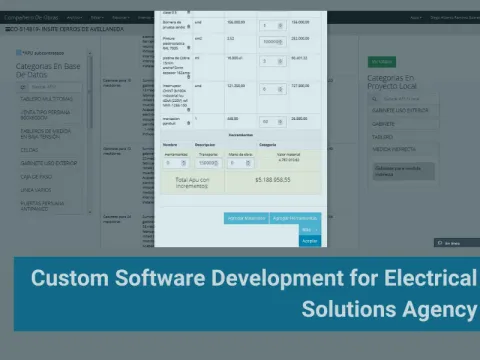Select CAJA DE PASO category
Screen dimensions: 480x360
pyautogui.click(x=36, y=177)
